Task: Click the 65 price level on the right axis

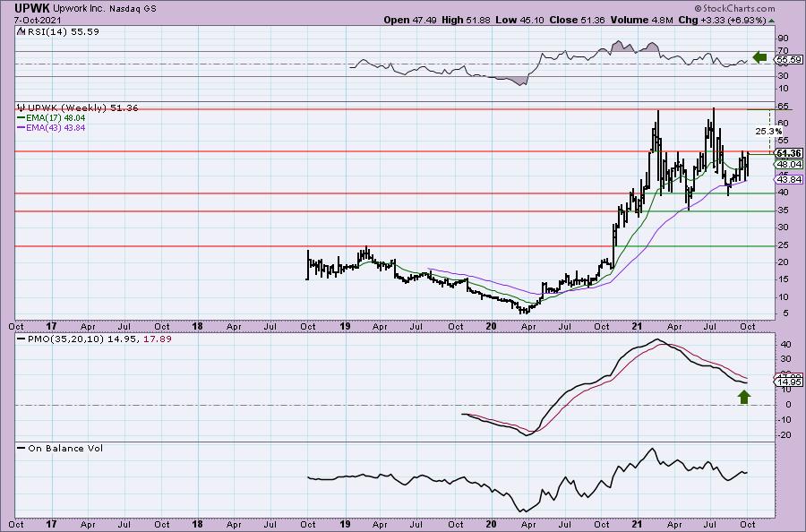Action: (784, 106)
